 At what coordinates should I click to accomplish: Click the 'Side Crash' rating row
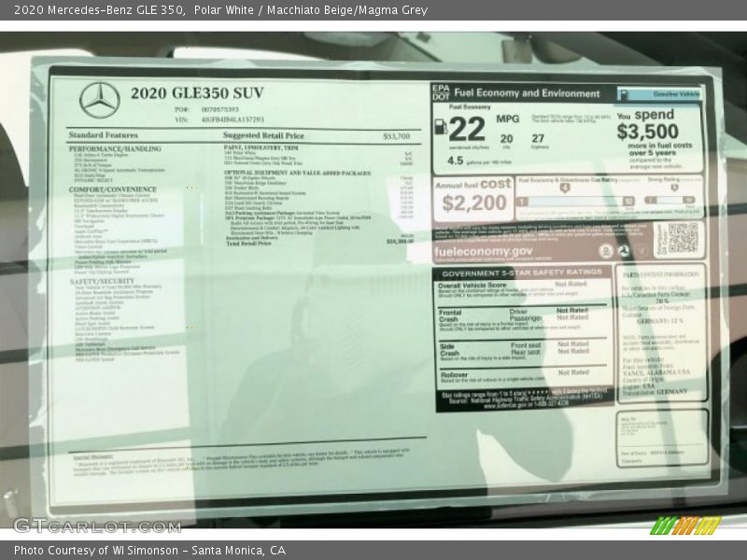coord(522,352)
